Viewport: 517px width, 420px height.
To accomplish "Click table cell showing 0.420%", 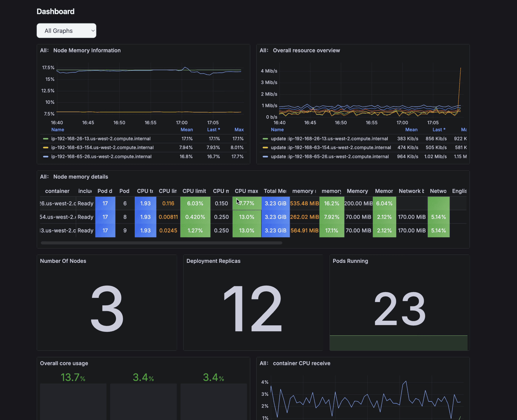I will pos(195,217).
